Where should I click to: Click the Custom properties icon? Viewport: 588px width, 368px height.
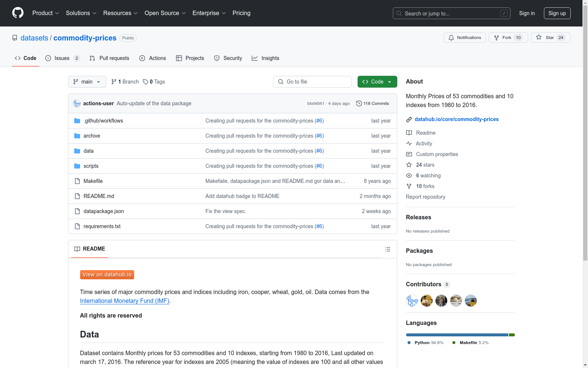pos(409,154)
